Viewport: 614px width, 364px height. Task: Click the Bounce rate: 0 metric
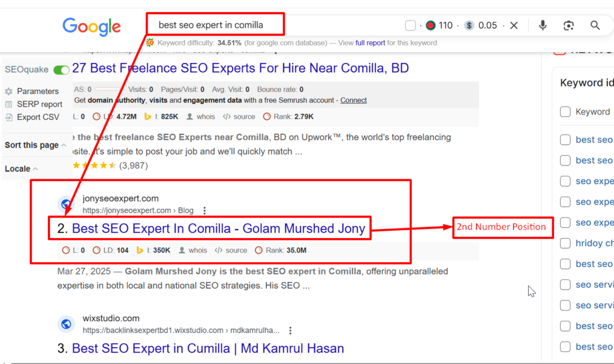click(x=281, y=89)
